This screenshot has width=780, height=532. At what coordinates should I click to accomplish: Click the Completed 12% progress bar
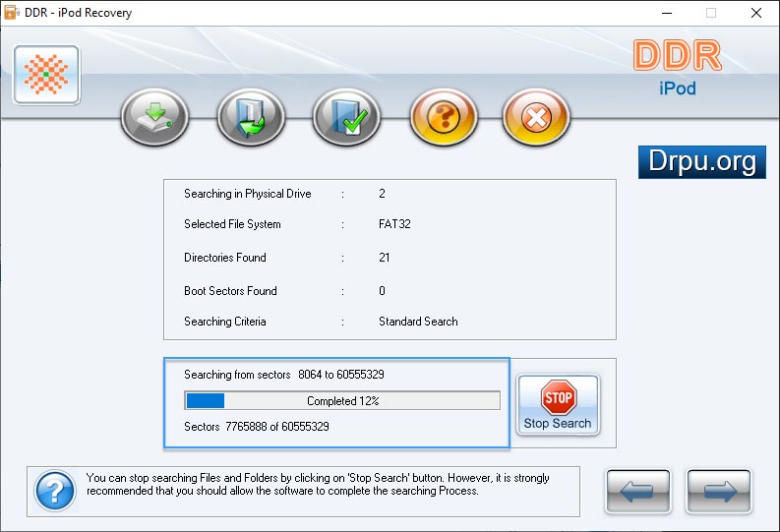click(x=342, y=401)
